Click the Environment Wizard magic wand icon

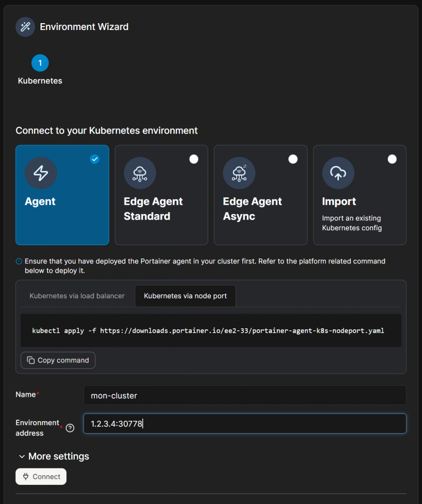25,27
